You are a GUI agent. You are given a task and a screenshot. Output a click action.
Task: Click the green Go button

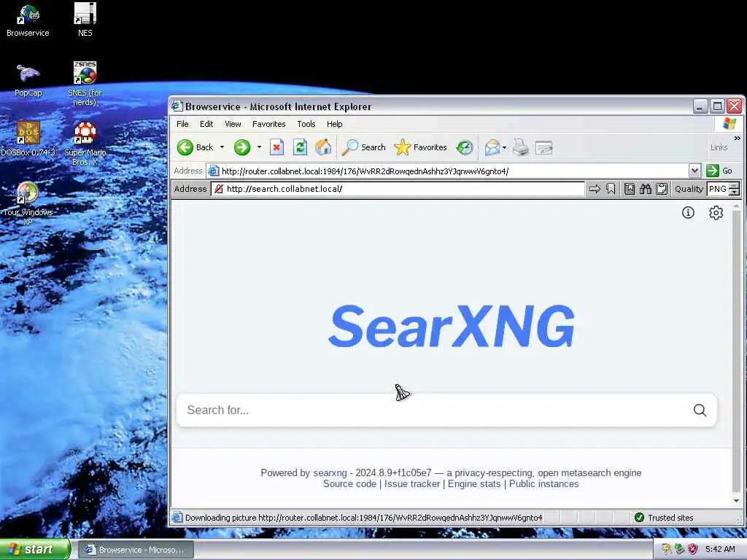tap(719, 171)
